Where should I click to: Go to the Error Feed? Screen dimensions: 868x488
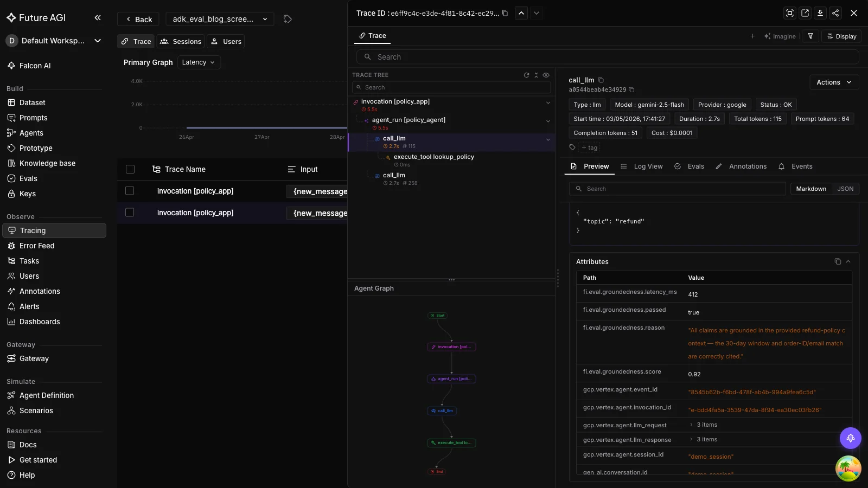pyautogui.click(x=37, y=246)
